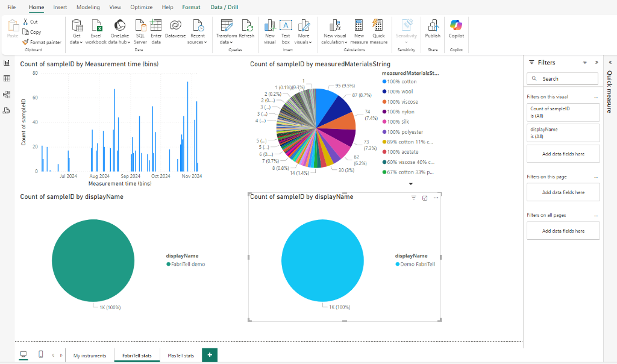Open the Help ribbon tab

168,7
